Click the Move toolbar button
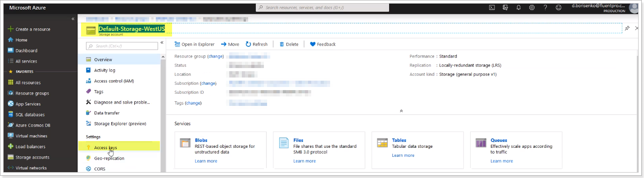This screenshot has width=644, height=178. 230,44
